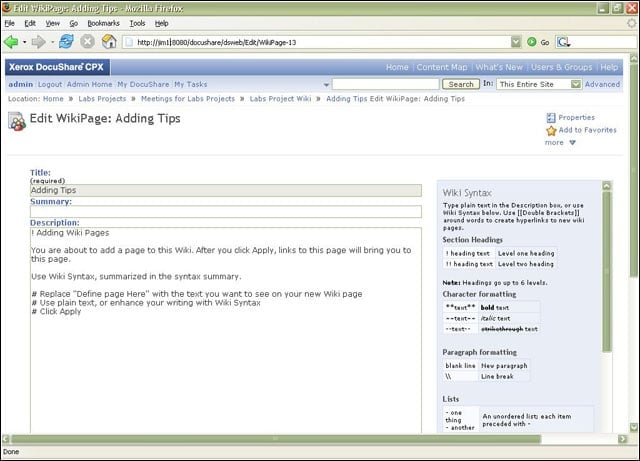Click the browser search engine icon

(x=564, y=42)
